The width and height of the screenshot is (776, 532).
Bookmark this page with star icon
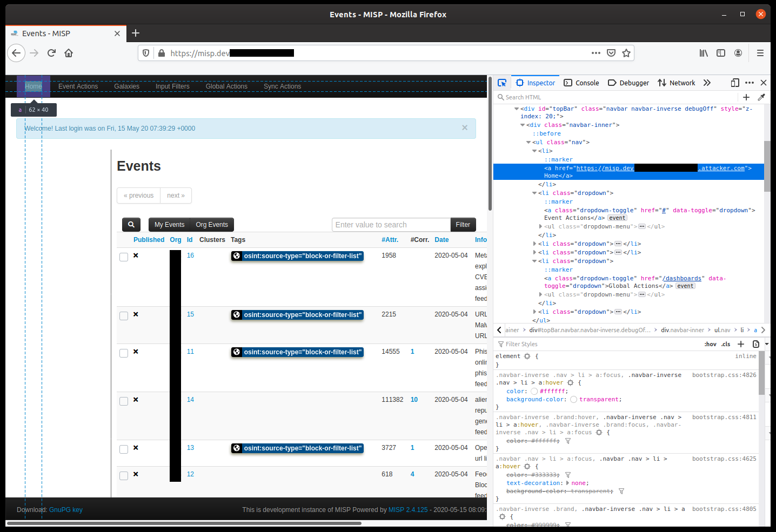tap(626, 53)
